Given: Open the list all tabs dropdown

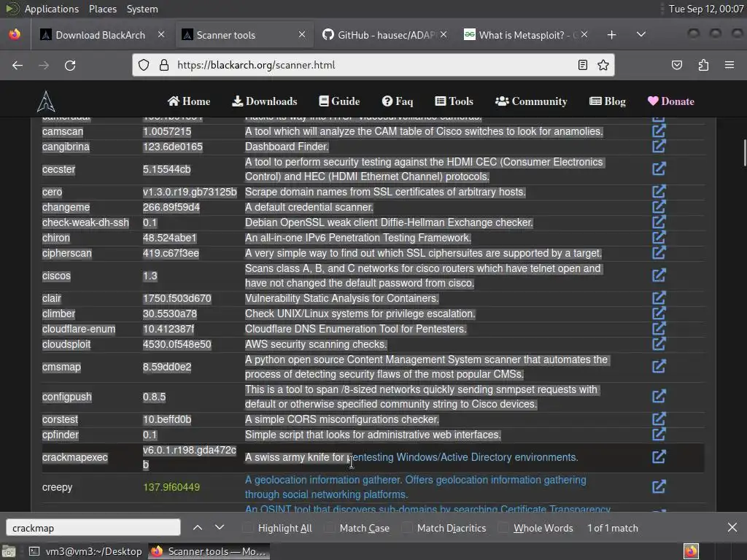Looking at the screenshot, I should (x=641, y=35).
